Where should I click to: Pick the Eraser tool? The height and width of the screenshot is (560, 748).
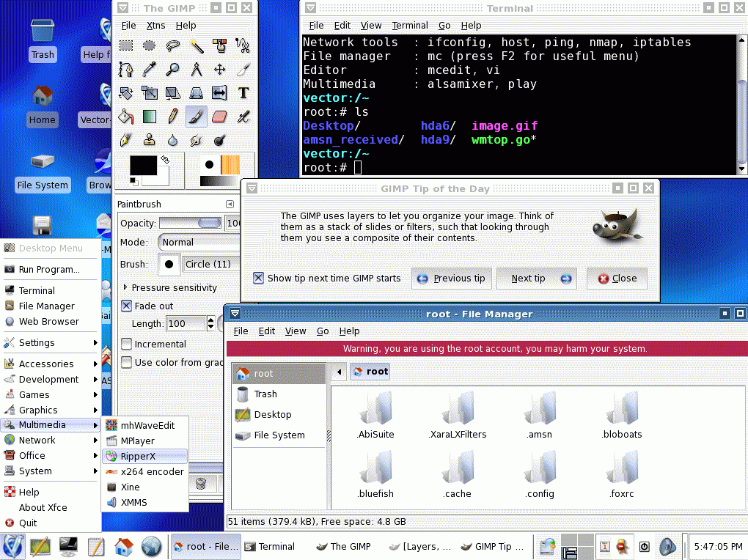point(219,117)
